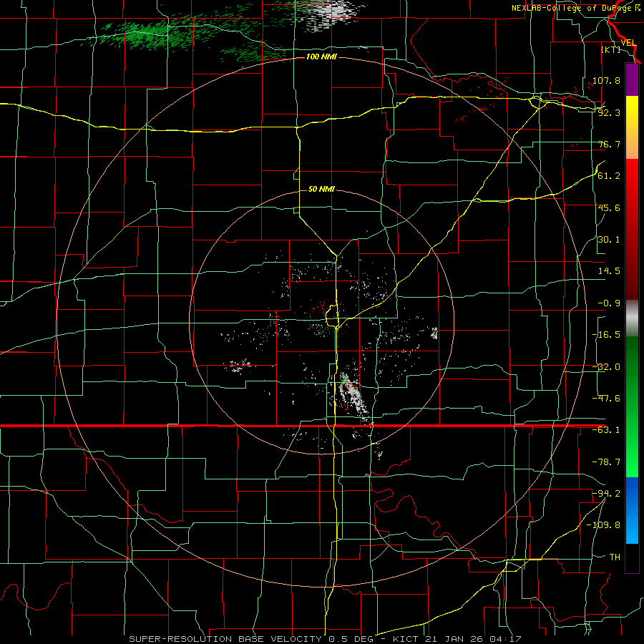Select the -63.1 velocity scale value
The height and width of the screenshot is (644, 644).
606,430
